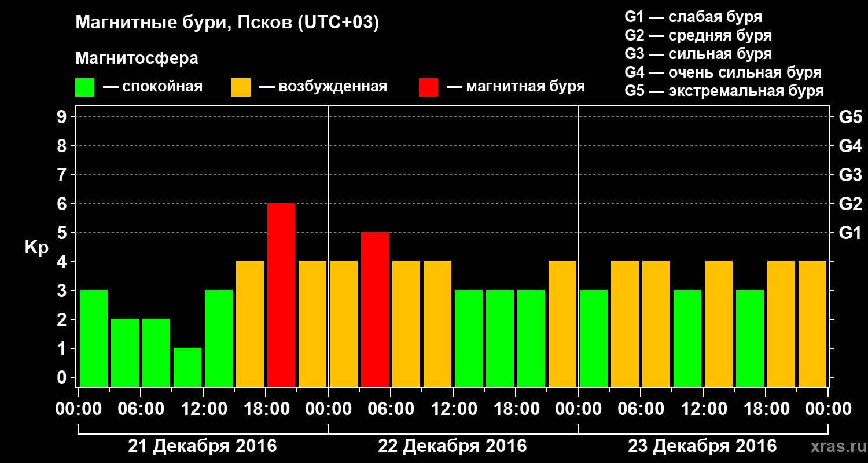This screenshot has width=868, height=463.
Task: Click the 'G4 — очень сильная буря' legend line
Action: pos(723,72)
